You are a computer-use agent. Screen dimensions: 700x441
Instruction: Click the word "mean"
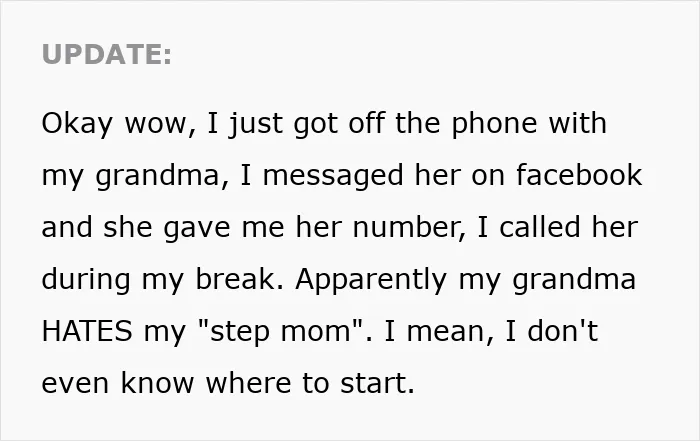click(x=450, y=333)
